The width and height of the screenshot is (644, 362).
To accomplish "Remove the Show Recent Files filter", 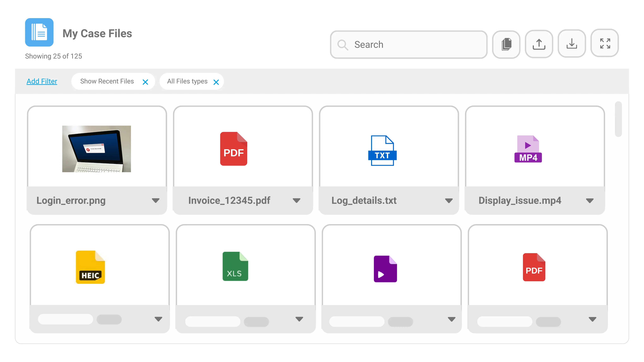I will coord(145,82).
